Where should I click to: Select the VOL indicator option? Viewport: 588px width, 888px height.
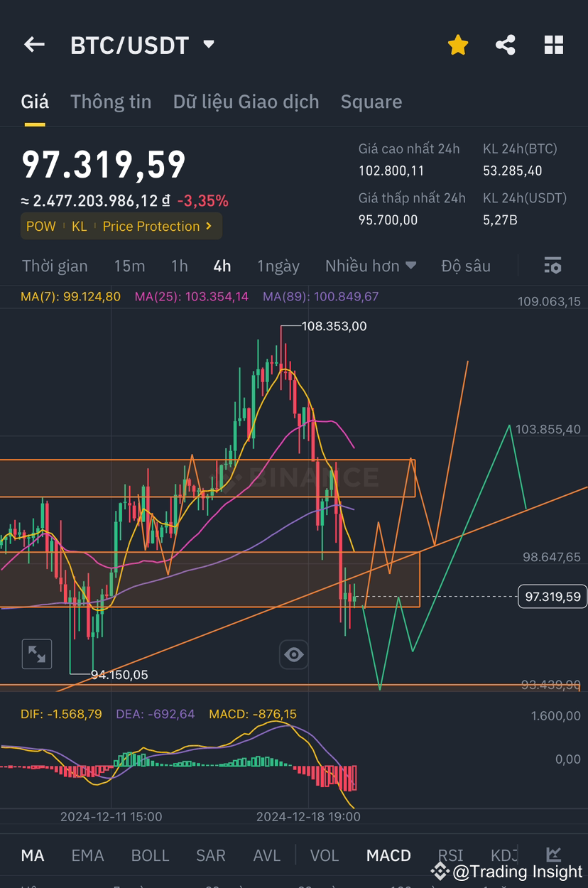pyautogui.click(x=324, y=855)
